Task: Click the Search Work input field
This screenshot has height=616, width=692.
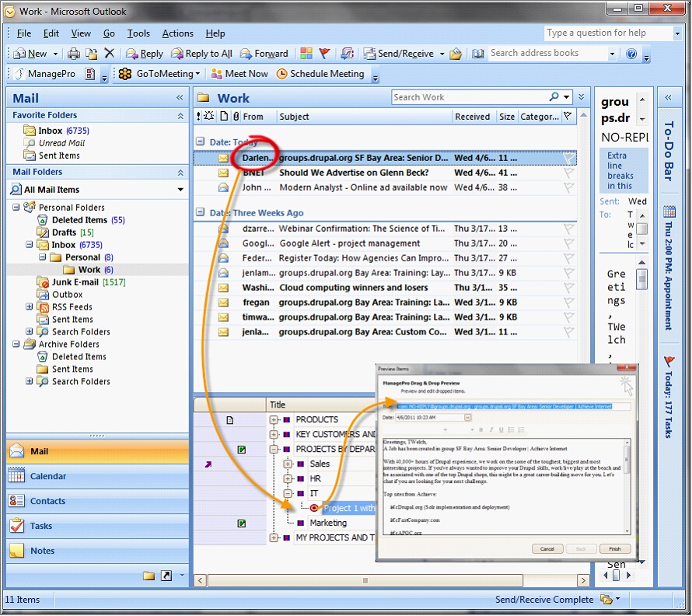Action: click(470, 97)
